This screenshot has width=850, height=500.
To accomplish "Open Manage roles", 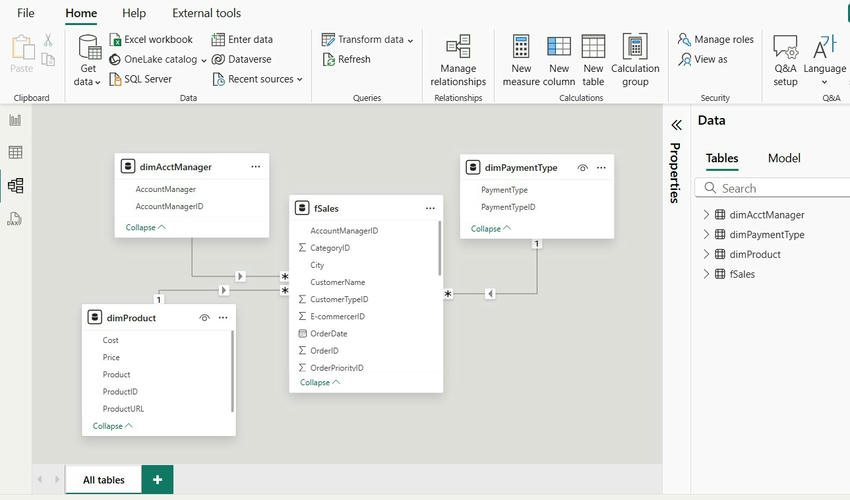I will click(716, 40).
